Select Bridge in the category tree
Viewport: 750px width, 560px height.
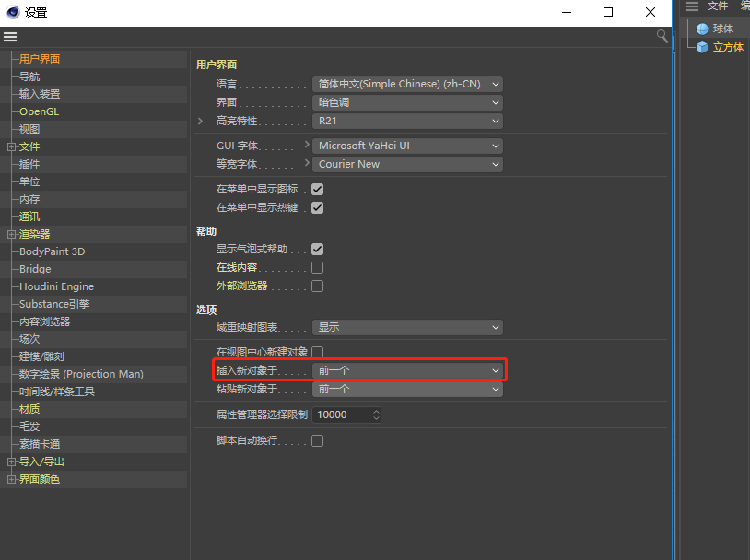(x=35, y=269)
